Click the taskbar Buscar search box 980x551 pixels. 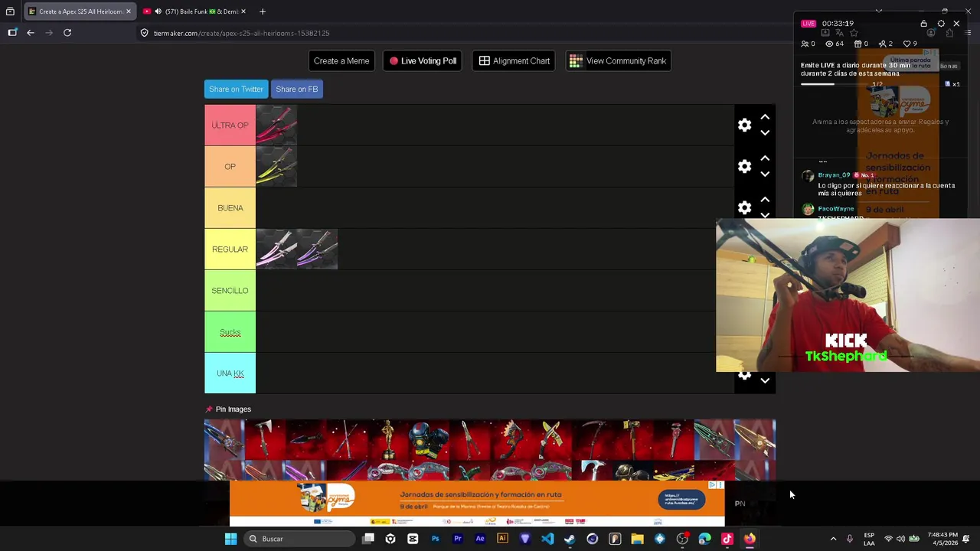pos(299,539)
